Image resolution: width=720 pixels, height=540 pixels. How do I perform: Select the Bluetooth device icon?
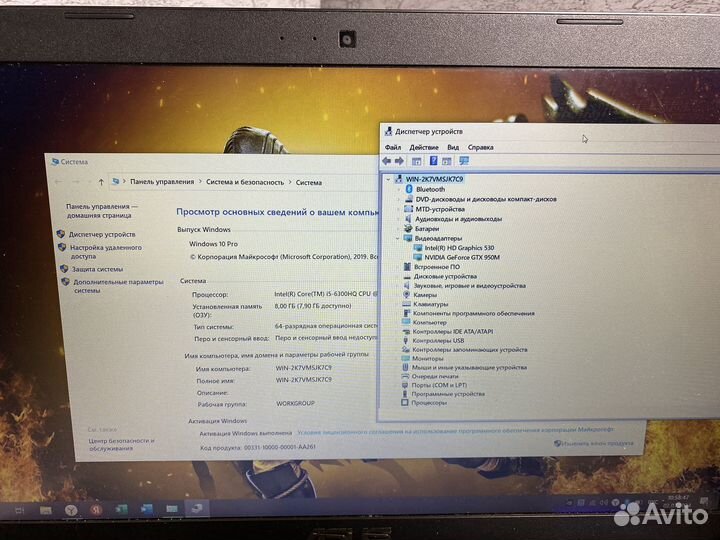click(409, 189)
